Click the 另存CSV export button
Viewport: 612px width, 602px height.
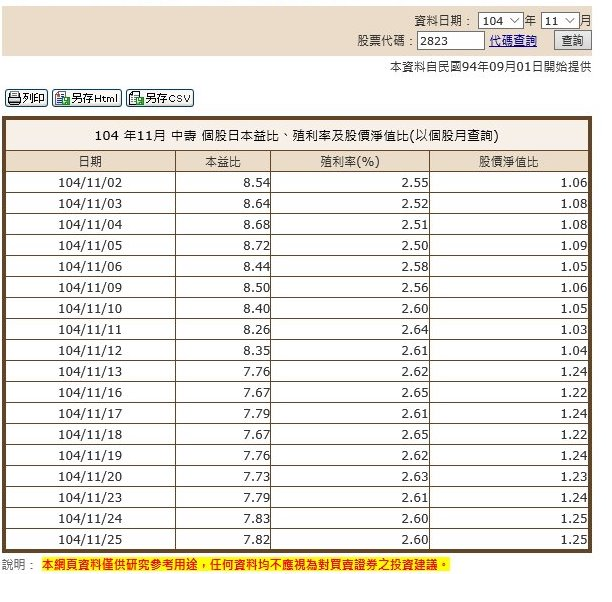pos(160,98)
